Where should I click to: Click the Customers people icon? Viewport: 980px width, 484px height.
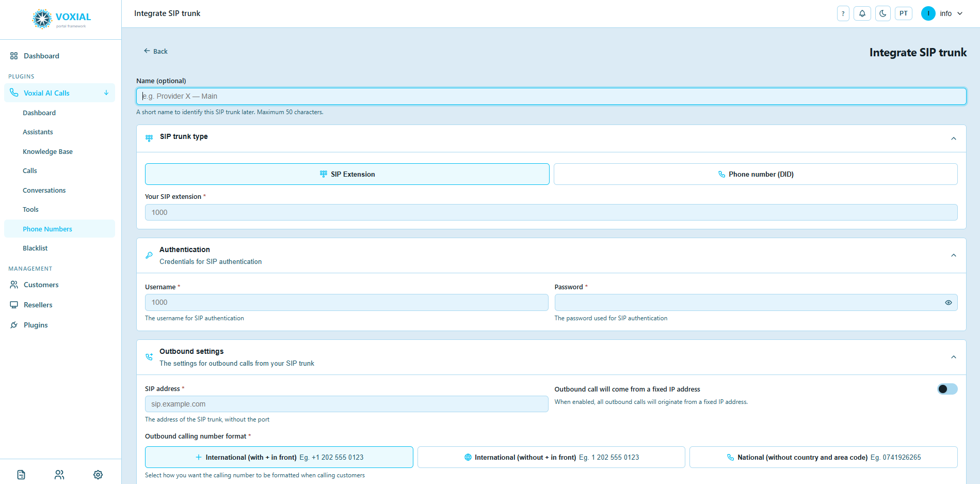[x=14, y=285]
